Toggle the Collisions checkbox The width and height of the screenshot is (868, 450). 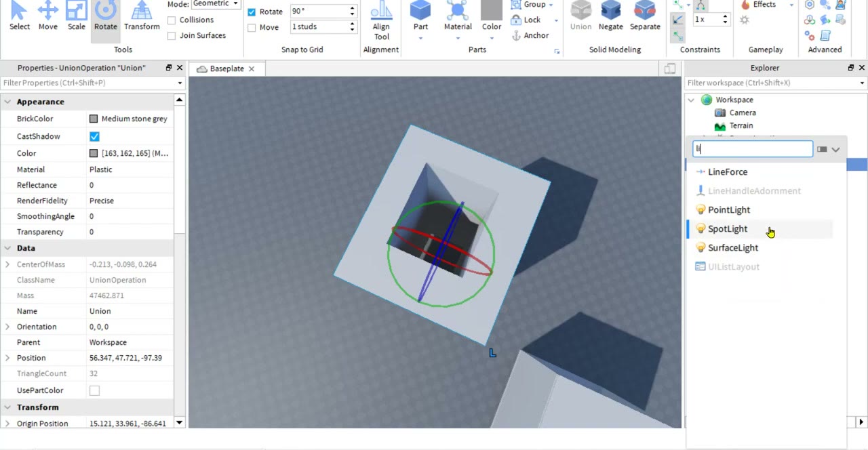pyautogui.click(x=172, y=20)
